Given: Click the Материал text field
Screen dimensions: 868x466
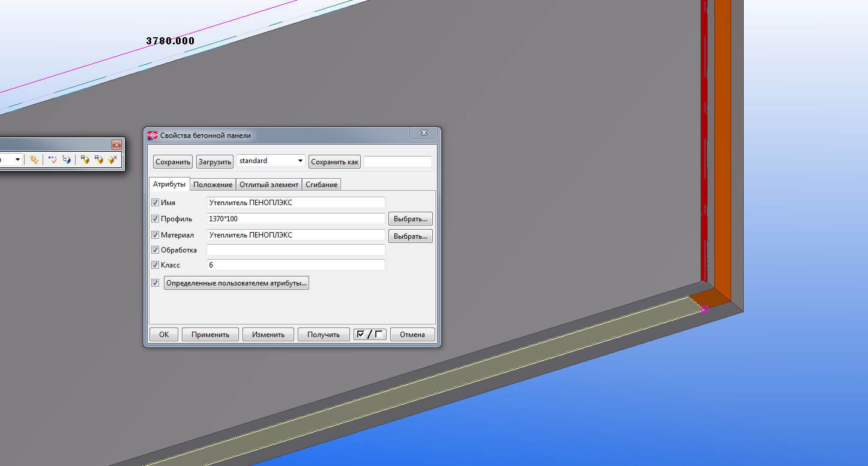Looking at the screenshot, I should click(295, 235).
